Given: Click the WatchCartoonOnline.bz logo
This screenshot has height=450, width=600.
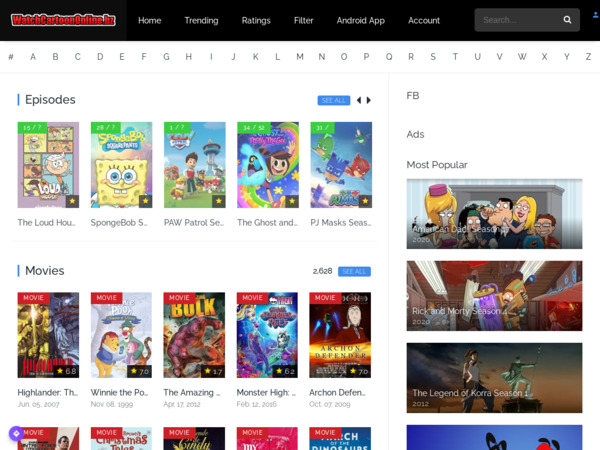Looking at the screenshot, I should click(63, 20).
